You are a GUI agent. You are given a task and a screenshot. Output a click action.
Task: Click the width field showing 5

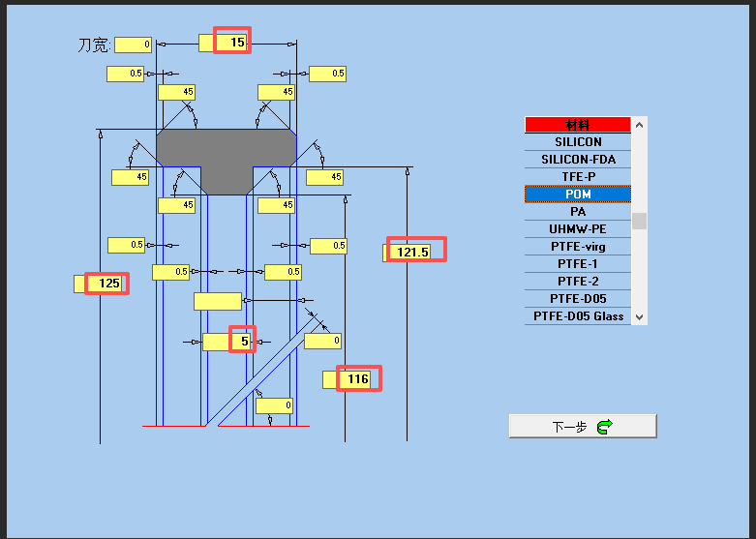coord(228,342)
